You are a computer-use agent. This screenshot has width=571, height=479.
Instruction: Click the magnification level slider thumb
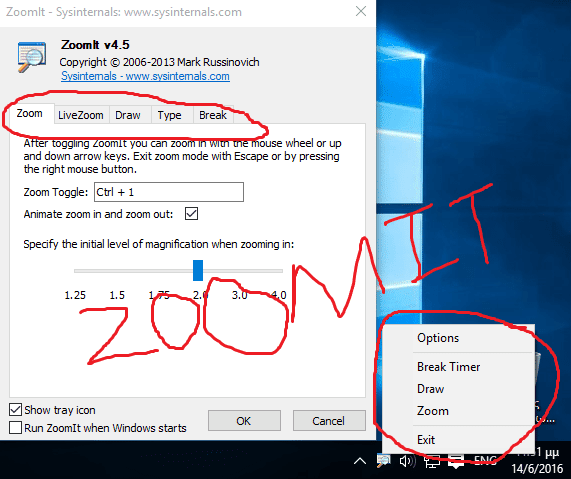tap(198, 270)
